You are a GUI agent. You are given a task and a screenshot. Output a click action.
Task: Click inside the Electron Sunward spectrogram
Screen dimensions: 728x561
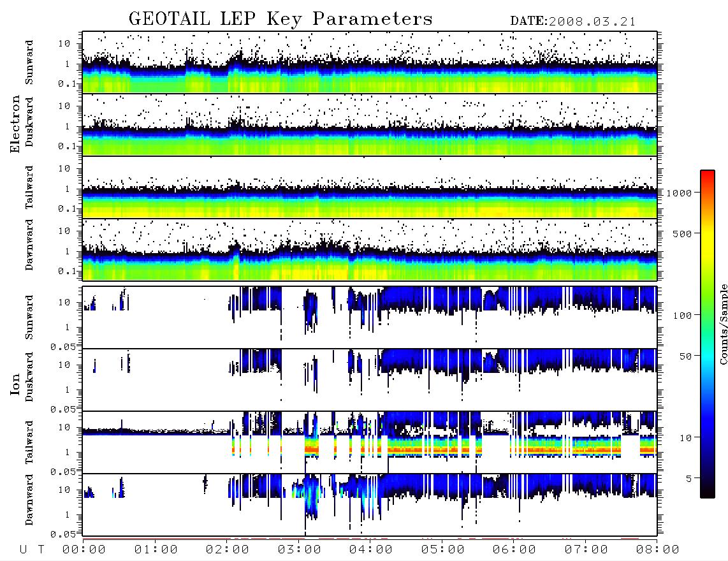click(370, 62)
